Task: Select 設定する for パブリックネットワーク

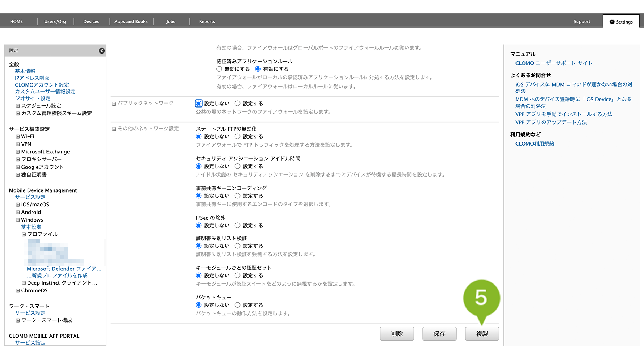Action: pyautogui.click(x=238, y=104)
